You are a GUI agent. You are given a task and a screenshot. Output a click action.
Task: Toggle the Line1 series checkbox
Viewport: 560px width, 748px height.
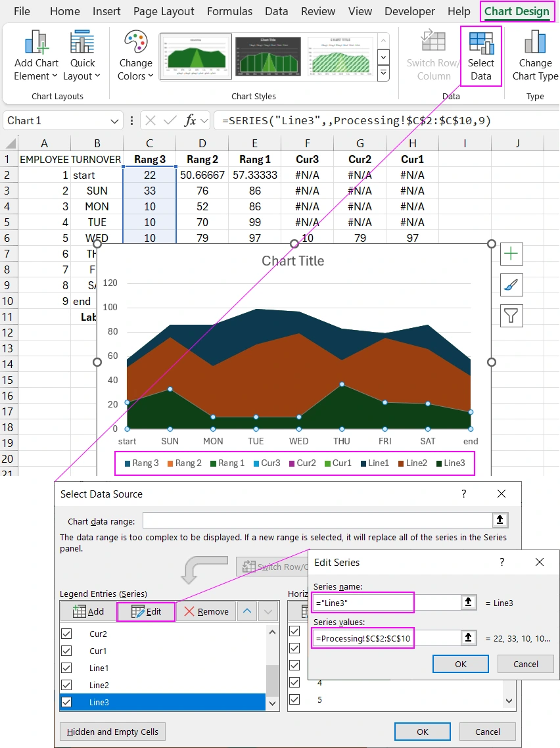[x=66, y=667]
